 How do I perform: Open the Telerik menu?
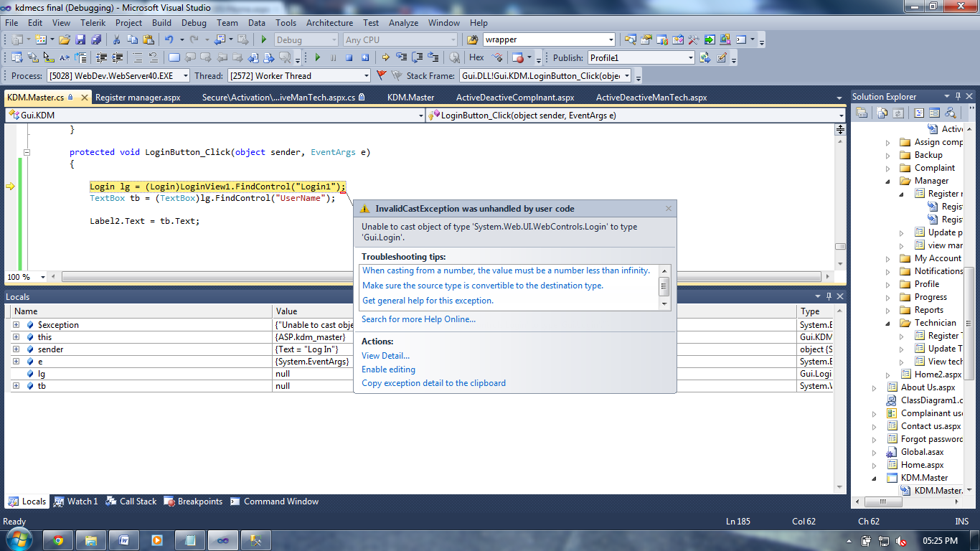pos(93,23)
